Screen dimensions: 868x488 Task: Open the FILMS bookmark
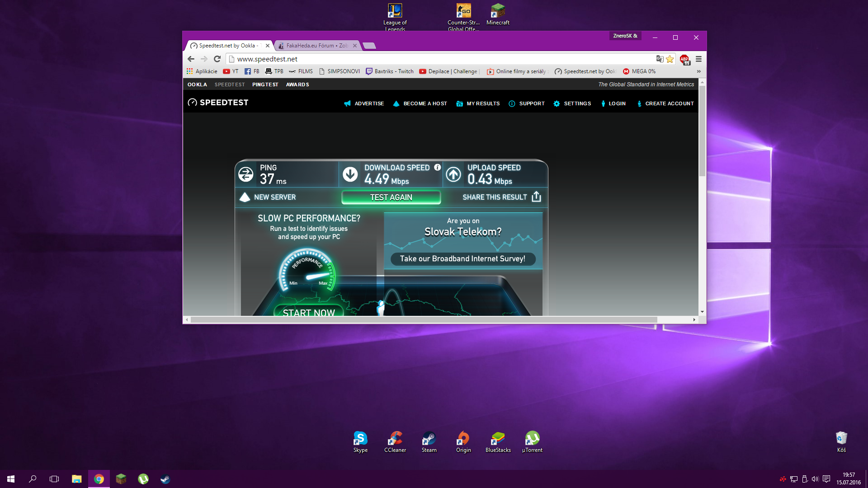[x=301, y=71]
